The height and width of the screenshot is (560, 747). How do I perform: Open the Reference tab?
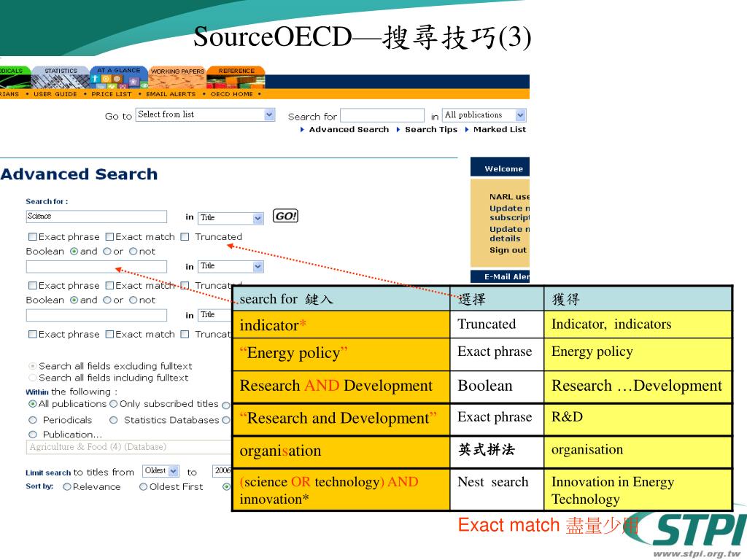point(236,77)
